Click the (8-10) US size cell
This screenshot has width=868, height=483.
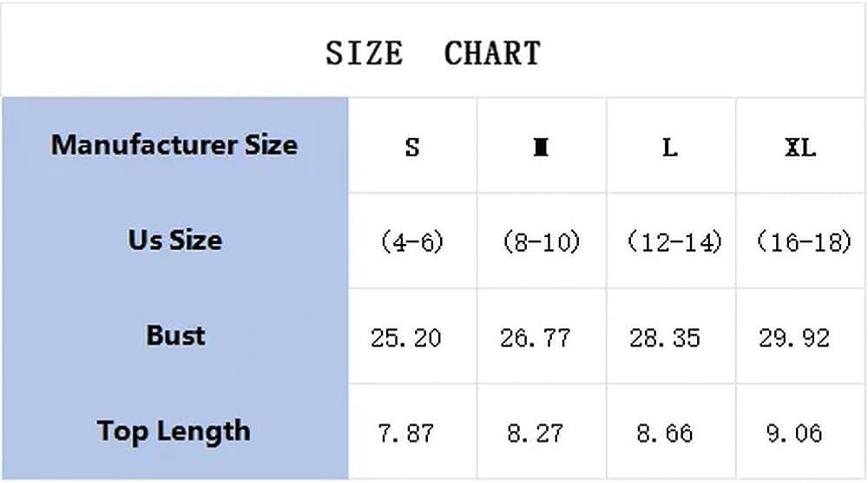pos(542,242)
